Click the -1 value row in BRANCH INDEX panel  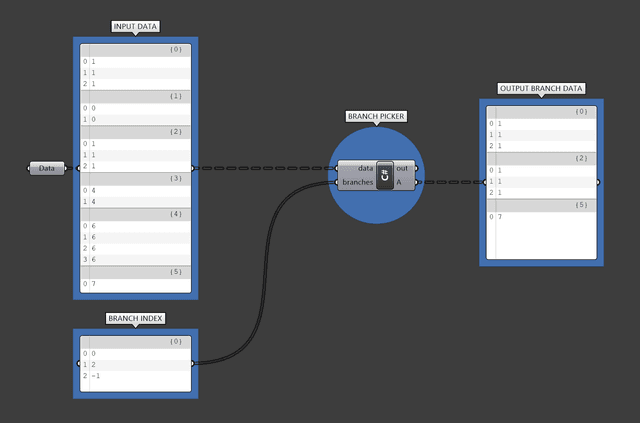click(x=135, y=376)
